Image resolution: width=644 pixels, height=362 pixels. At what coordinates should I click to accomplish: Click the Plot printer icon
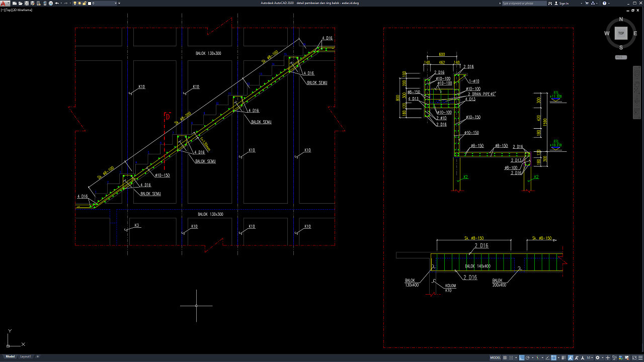pos(50,3)
